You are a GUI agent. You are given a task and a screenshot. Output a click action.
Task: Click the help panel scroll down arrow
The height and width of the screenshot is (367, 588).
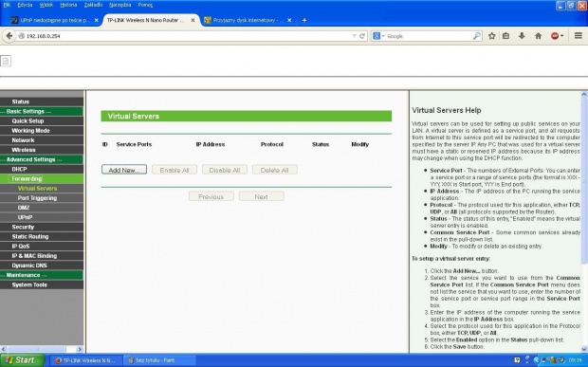point(584,349)
